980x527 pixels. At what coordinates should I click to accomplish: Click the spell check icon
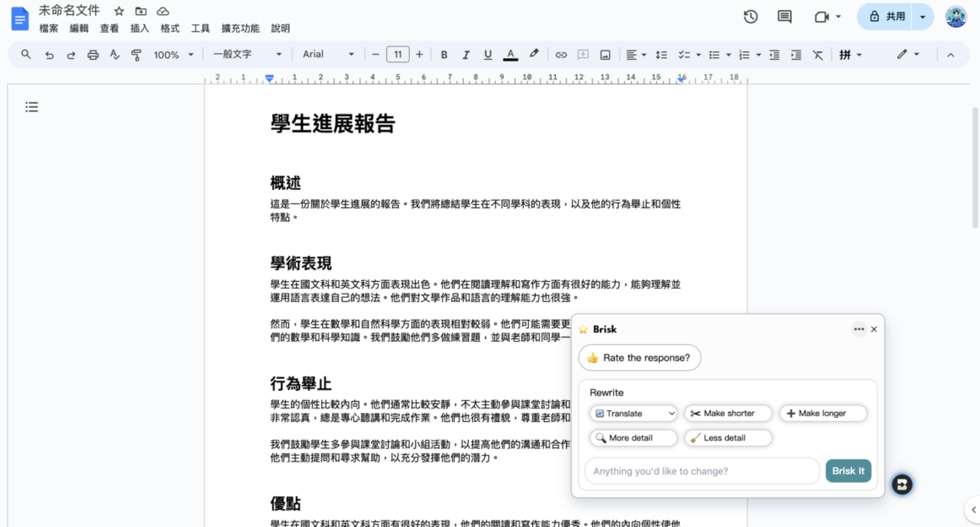coord(114,55)
